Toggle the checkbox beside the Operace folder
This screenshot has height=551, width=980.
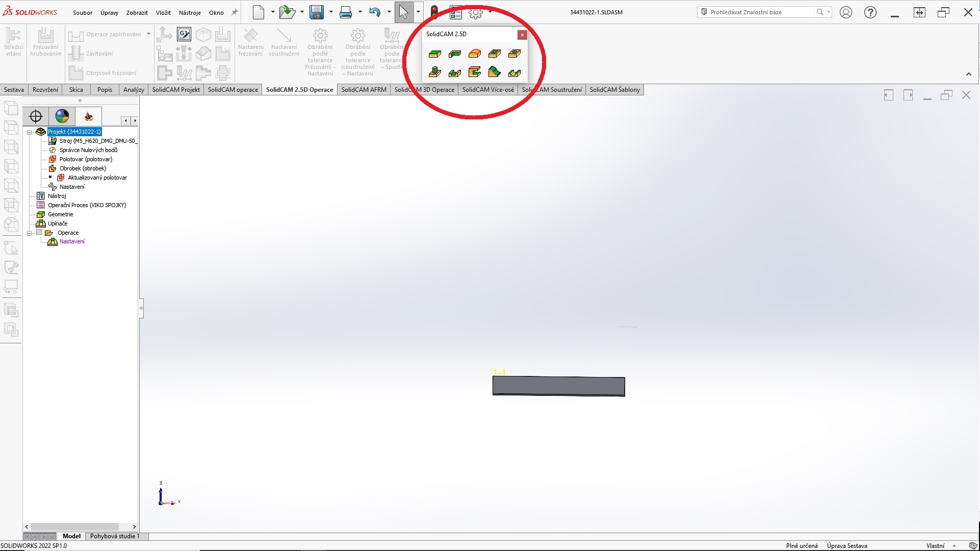[x=39, y=233]
